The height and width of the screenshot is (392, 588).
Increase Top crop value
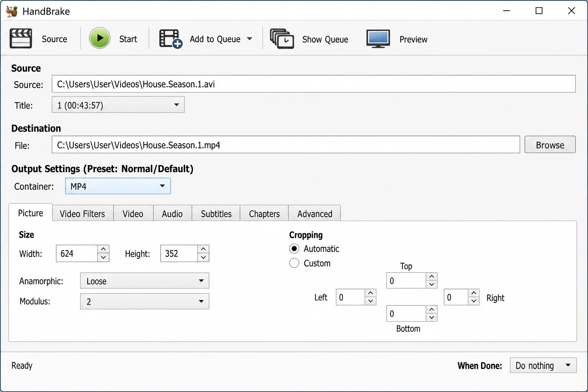click(432, 276)
